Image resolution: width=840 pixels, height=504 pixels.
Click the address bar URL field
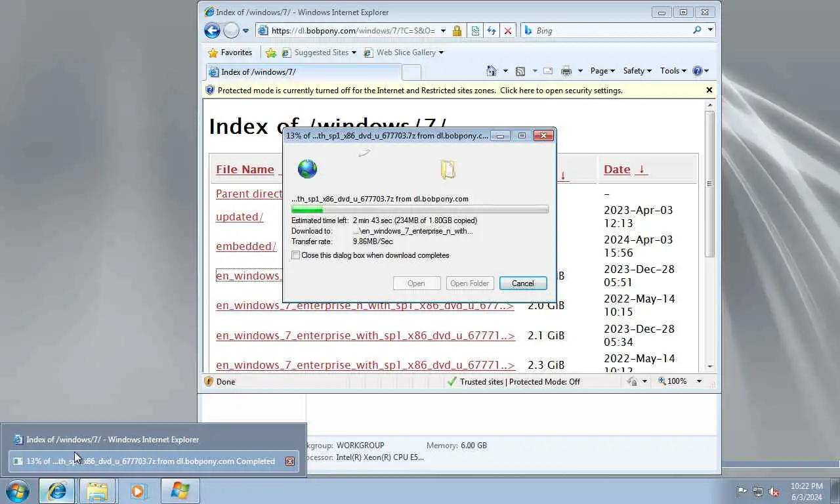click(x=353, y=31)
